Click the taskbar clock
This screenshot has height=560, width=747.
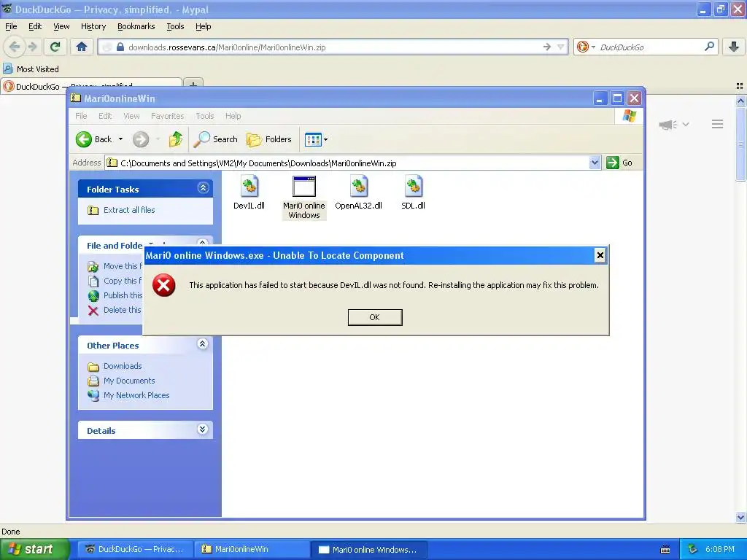pyautogui.click(x=720, y=549)
